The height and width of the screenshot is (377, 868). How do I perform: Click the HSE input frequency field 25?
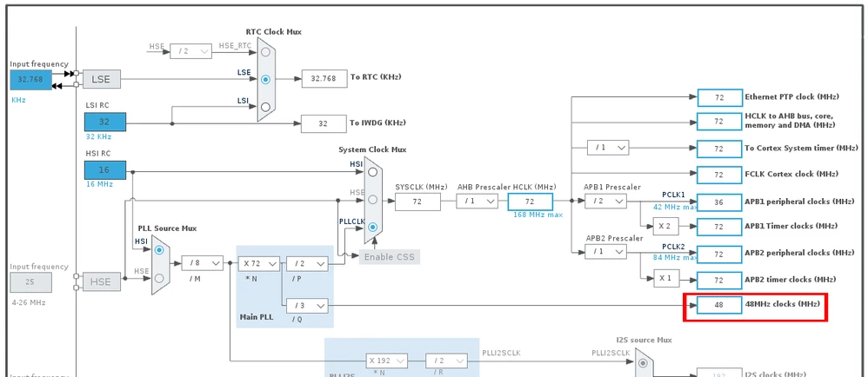pyautogui.click(x=30, y=282)
